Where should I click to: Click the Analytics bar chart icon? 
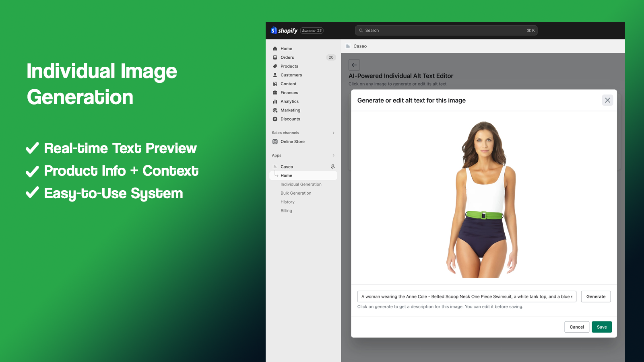click(x=275, y=101)
